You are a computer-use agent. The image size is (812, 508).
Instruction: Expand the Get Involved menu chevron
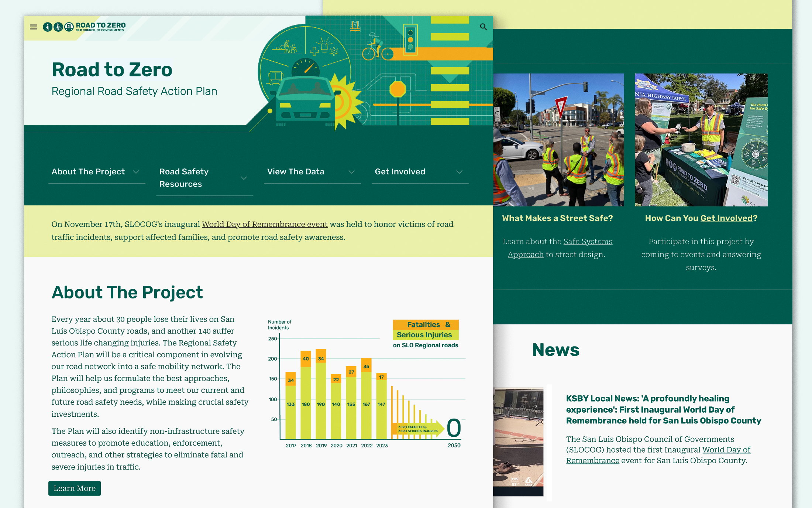[x=459, y=172]
